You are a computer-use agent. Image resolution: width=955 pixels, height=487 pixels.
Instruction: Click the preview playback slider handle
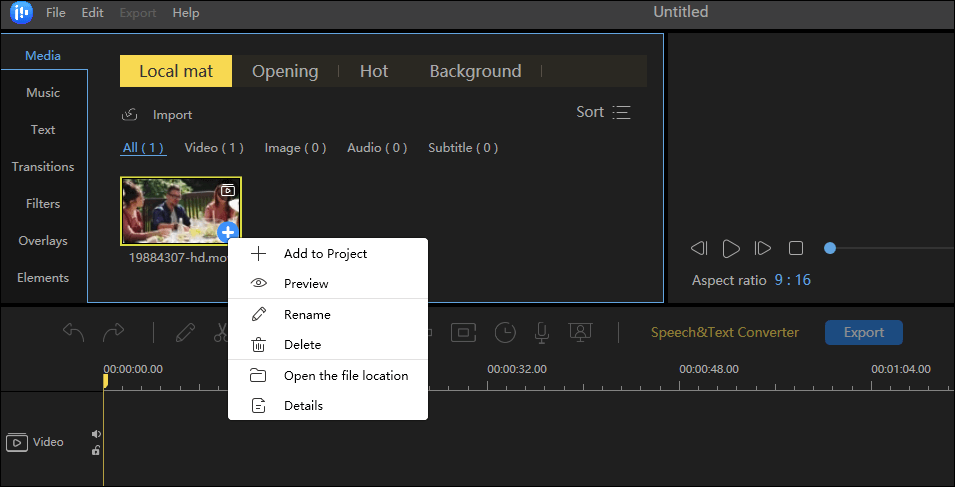830,248
